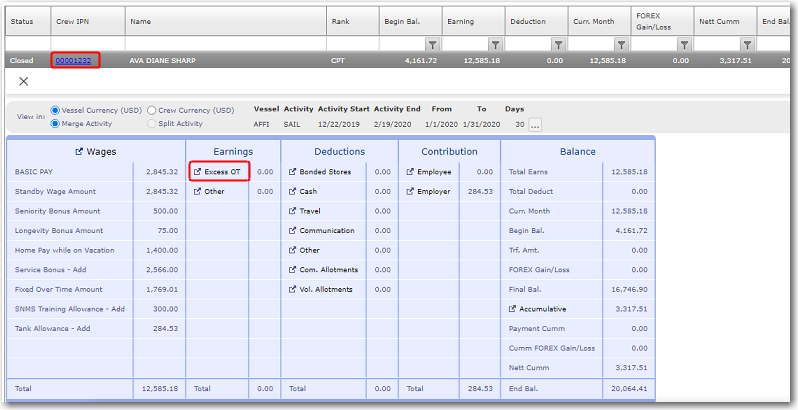Open Employer contribution link icon
Image resolution: width=798 pixels, height=410 pixels.
pos(410,191)
